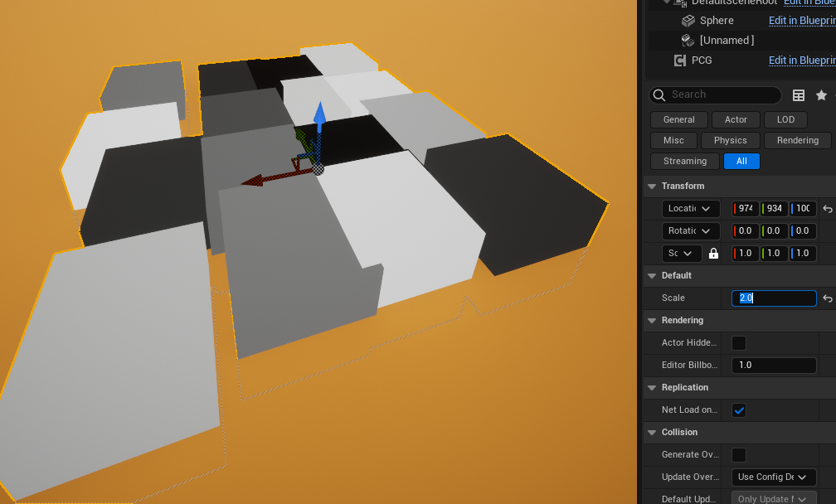This screenshot has height=504, width=836.
Task: Select the Misc filter tab
Action: tap(673, 141)
